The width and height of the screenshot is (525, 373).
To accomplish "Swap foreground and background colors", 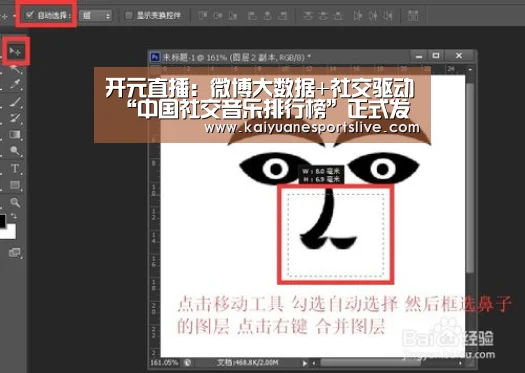I will coord(14,216).
